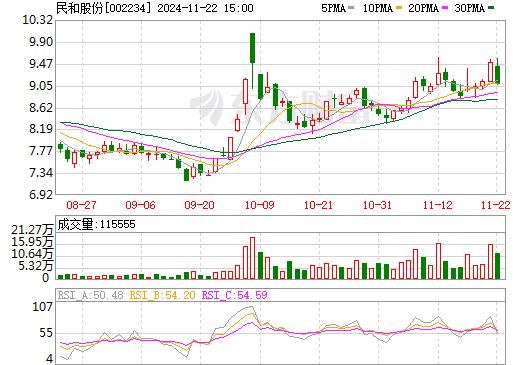Click the 成交量:115555 volume label
Screen dimensions: 520x365
96,224
